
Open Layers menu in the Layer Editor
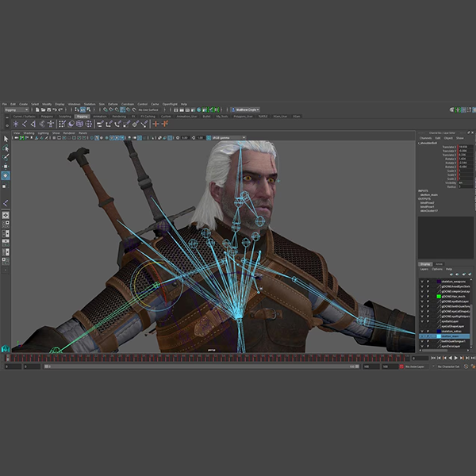424,269
